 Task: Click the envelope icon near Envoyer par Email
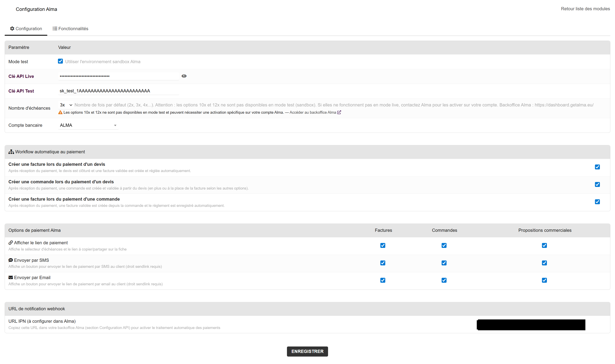click(10, 277)
